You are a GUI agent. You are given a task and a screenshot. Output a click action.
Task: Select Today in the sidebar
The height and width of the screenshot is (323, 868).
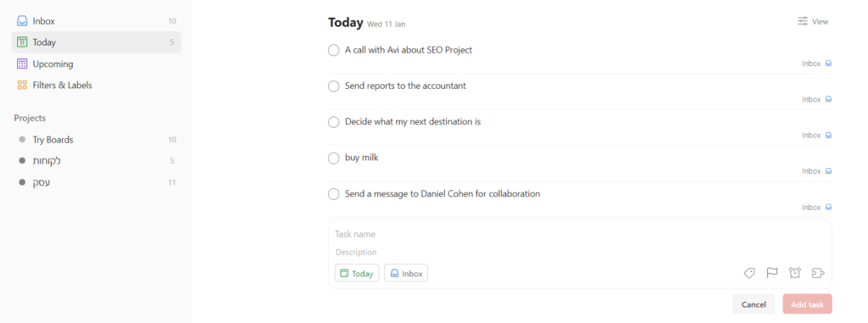pos(97,42)
